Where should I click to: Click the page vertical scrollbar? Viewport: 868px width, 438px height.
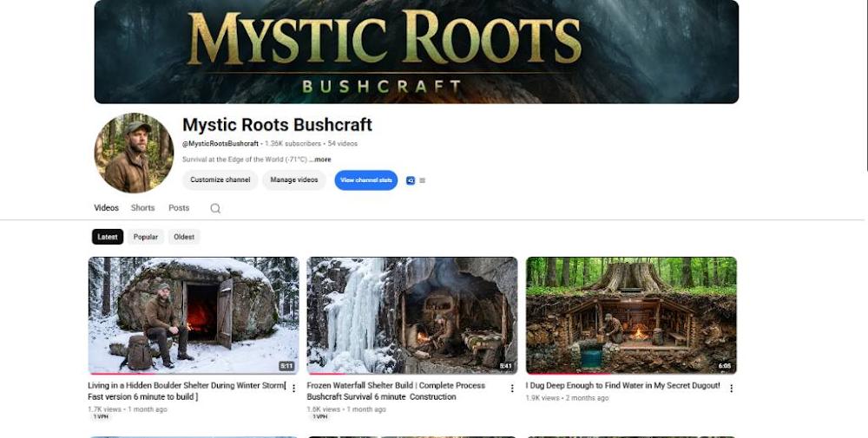coord(865,86)
